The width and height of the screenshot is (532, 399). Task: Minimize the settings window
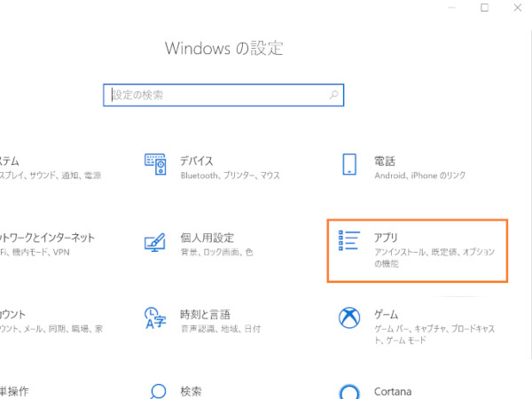(x=451, y=7)
